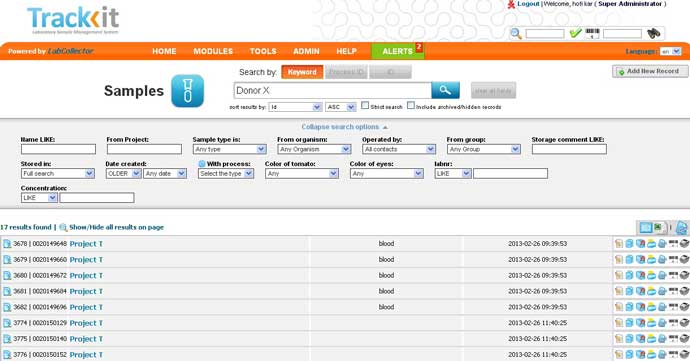690x361 pixels.
Task: Open the Any date dropdown
Action: click(x=165, y=173)
